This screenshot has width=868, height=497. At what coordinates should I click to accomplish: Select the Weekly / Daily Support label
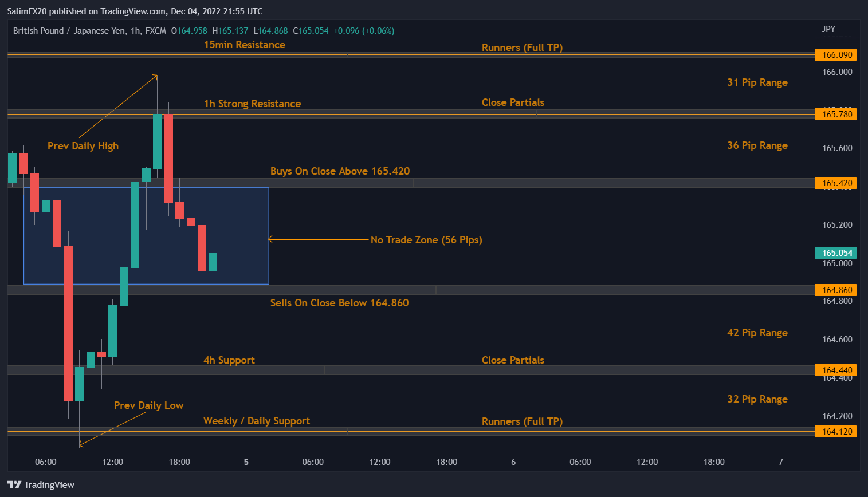click(256, 421)
